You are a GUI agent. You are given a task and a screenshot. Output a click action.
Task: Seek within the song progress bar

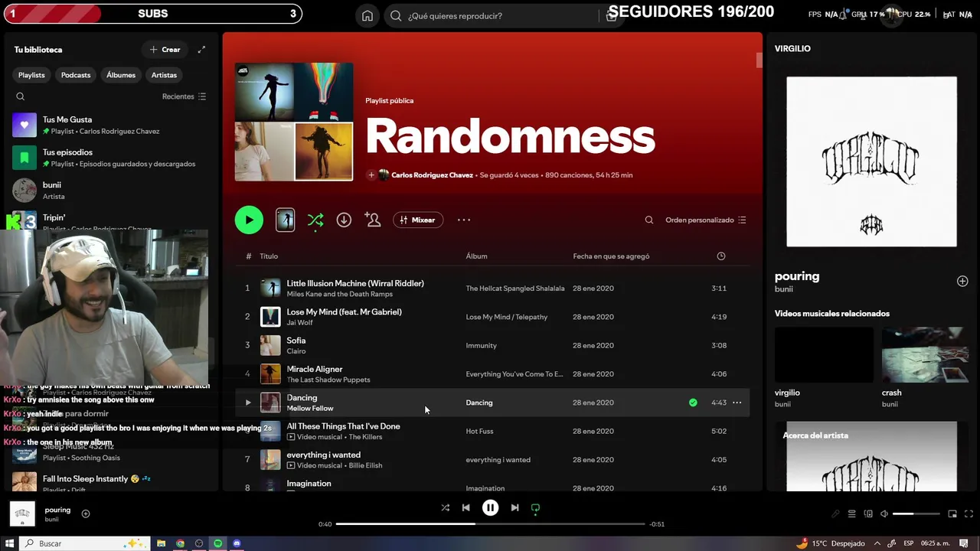click(x=490, y=524)
